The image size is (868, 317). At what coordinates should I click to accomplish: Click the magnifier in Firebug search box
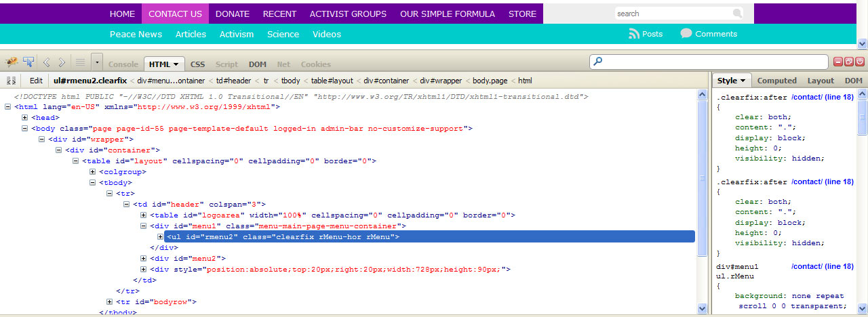point(598,62)
